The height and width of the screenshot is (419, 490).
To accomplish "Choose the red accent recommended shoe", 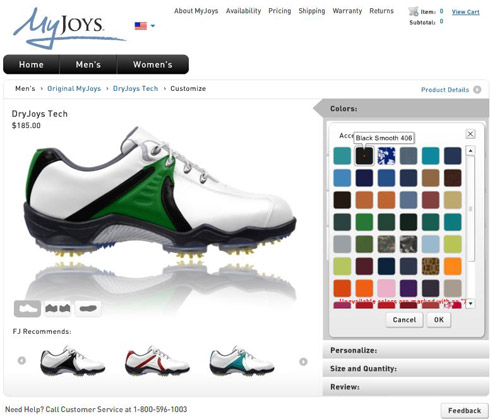I will click(157, 360).
